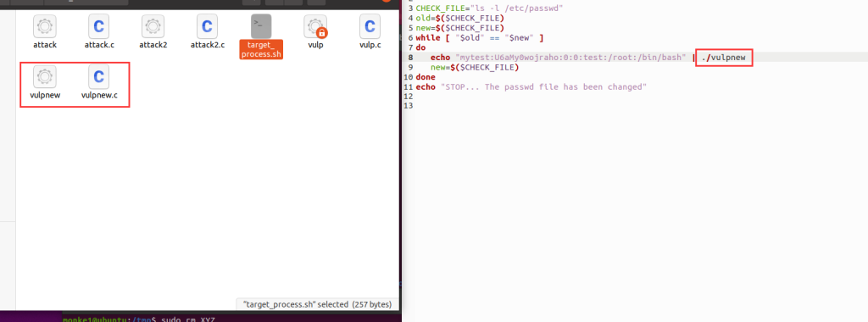This screenshot has width=868, height=322.
Task: Click the 'done' keyword on line 10
Action: tap(426, 77)
